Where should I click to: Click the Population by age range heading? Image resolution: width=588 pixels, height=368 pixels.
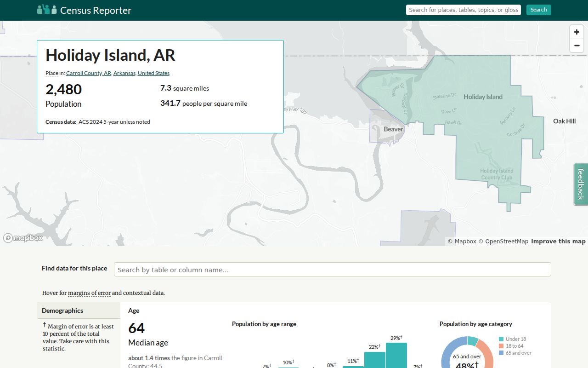264,324
